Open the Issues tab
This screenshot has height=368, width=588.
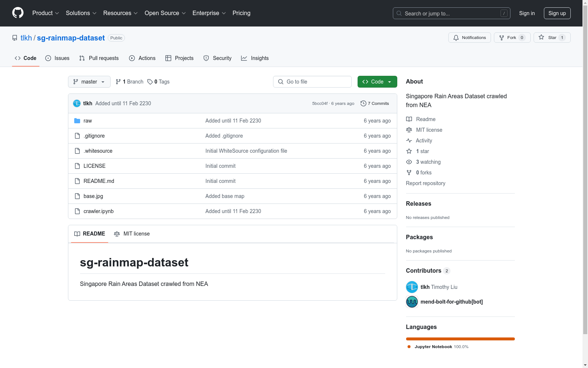(57, 58)
